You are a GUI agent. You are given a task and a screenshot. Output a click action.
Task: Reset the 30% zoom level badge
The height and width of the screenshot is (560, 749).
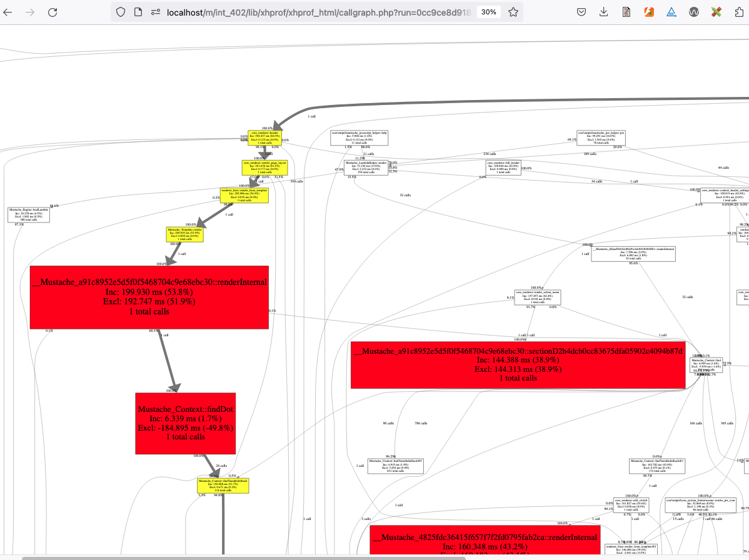[x=488, y=12]
